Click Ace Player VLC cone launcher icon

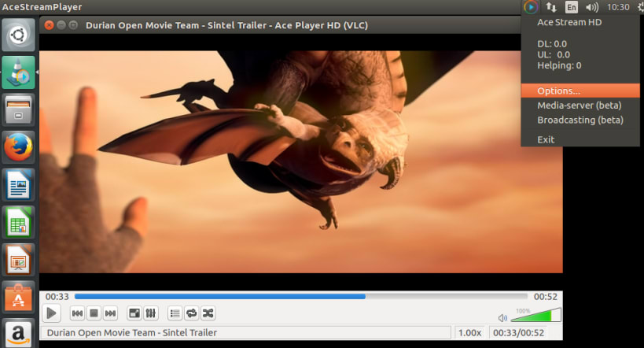click(x=19, y=72)
